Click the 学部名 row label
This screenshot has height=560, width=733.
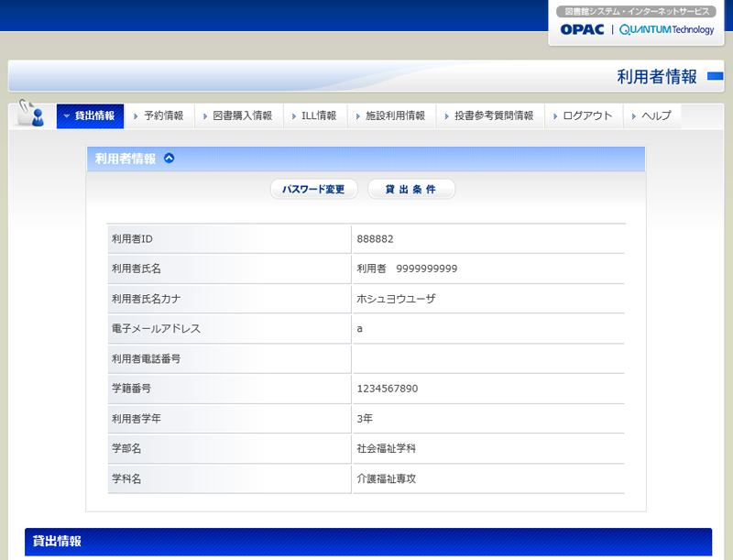[x=126, y=448]
